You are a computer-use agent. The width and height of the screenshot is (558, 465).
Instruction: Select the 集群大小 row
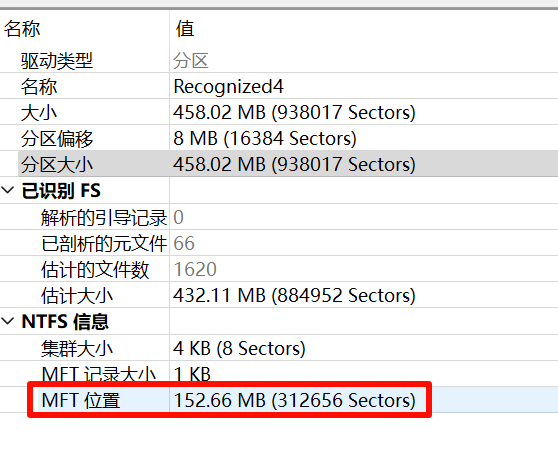click(x=279, y=348)
